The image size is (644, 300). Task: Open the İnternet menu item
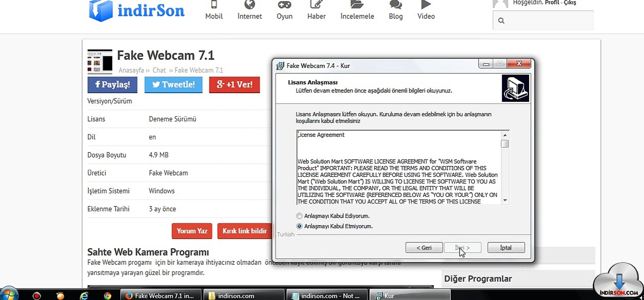[x=250, y=16]
